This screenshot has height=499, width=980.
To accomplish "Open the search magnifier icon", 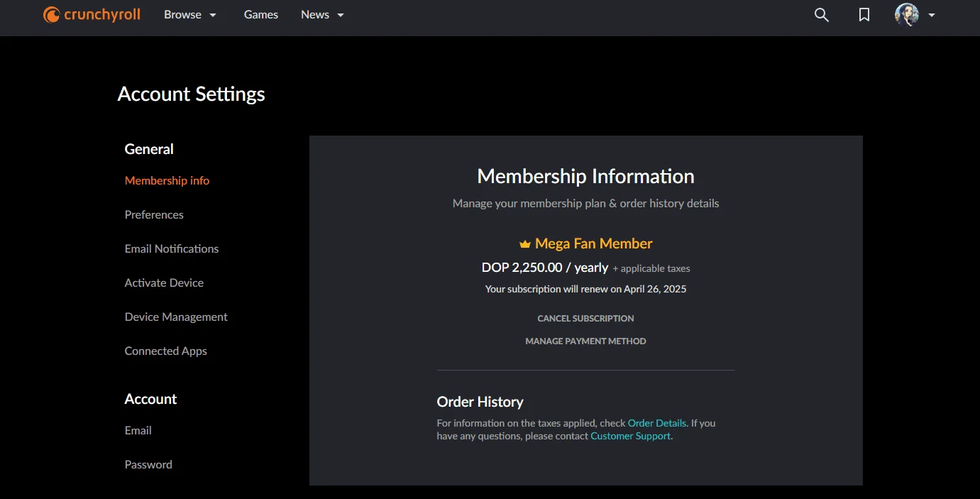I will [822, 15].
